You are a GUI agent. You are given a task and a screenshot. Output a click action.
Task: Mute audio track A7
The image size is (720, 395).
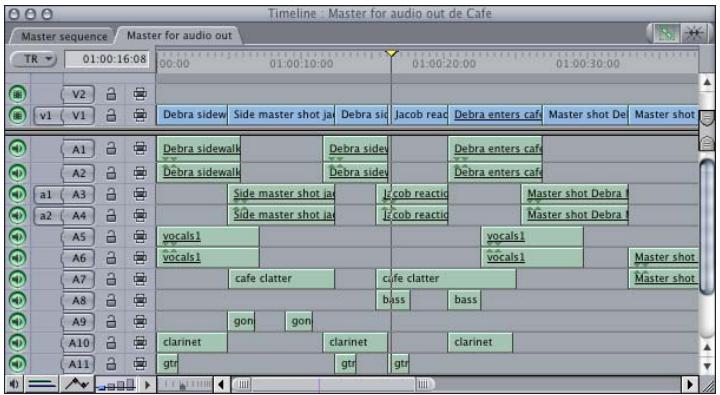[17, 279]
